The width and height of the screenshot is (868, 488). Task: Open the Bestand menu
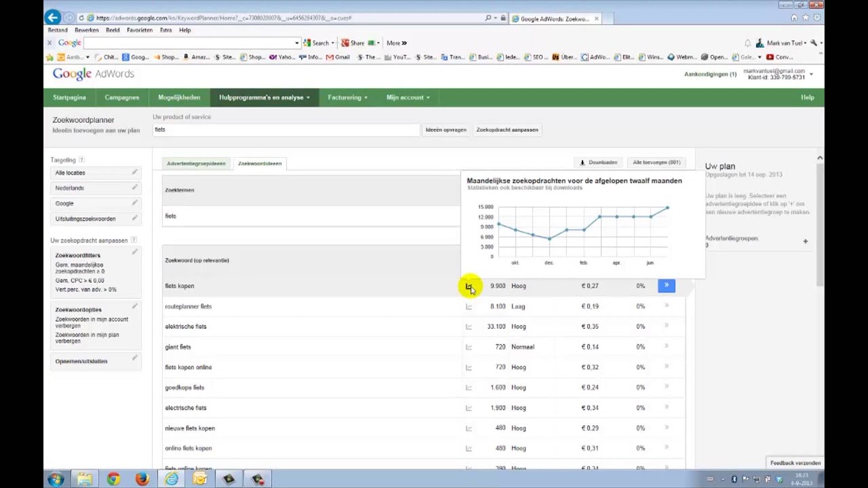pos(58,30)
